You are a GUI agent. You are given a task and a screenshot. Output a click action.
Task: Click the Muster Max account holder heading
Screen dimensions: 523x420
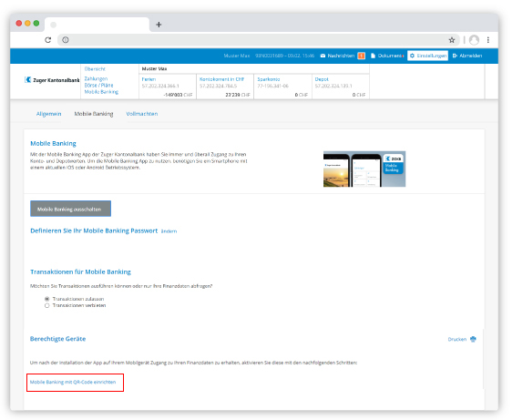(154, 68)
